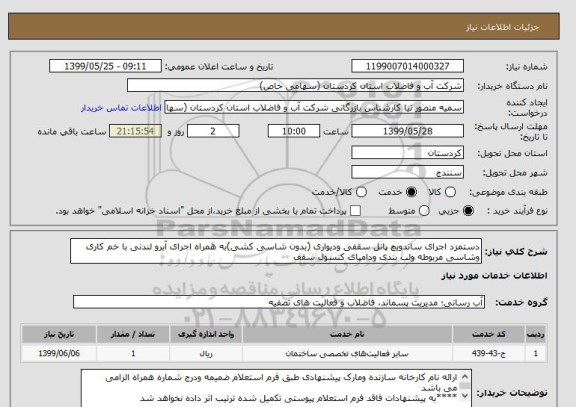
Task: Click the شهر محل تحویل field سنندج
Action: (x=407, y=172)
